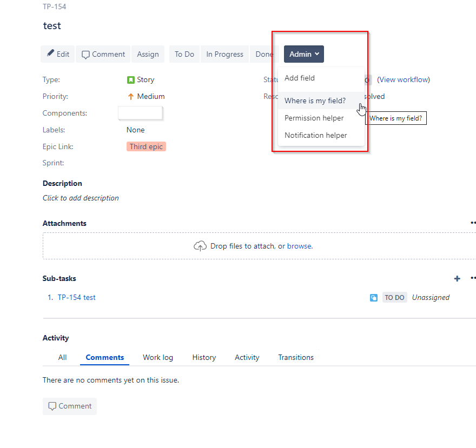This screenshot has width=476, height=448.
Task: Open sub-task TP-154 test link
Action: coord(76,297)
